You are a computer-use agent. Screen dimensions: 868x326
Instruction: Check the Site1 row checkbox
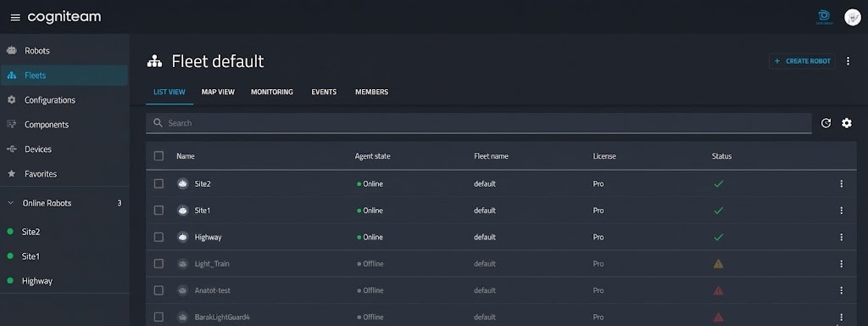pyautogui.click(x=159, y=211)
